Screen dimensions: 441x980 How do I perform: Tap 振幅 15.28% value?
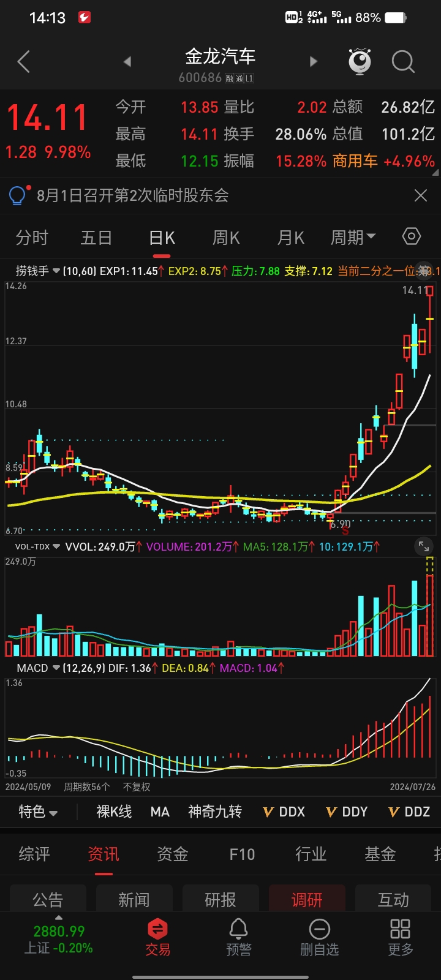pyautogui.click(x=301, y=161)
